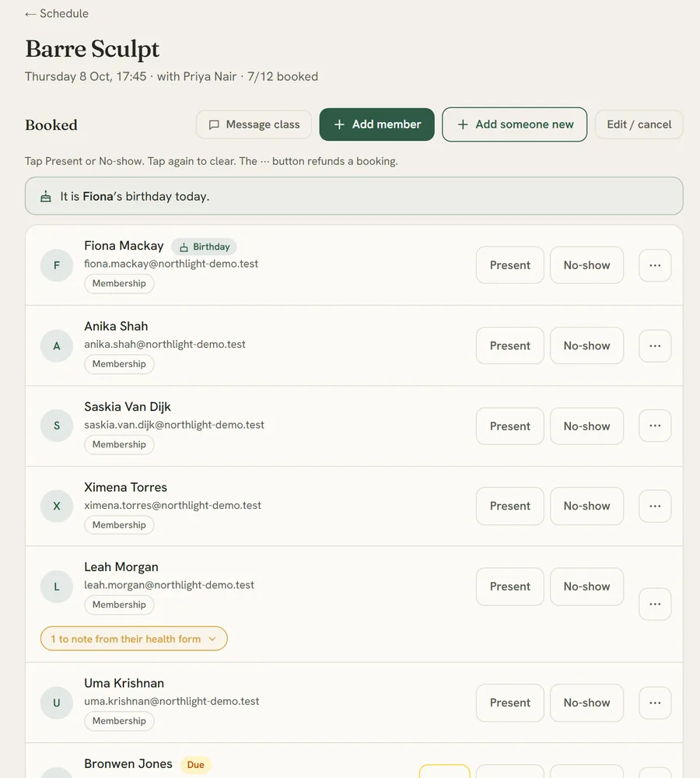Click email leah.morgan@northlight-demo.test

[x=170, y=585]
